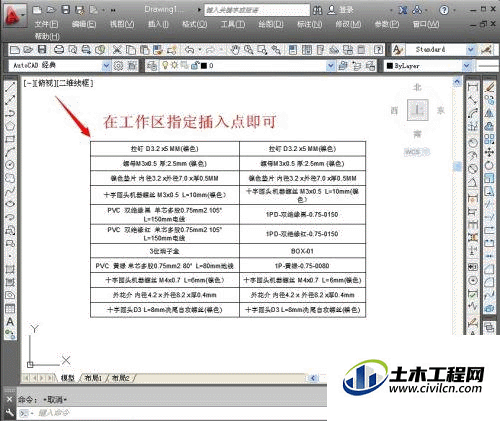Click the Copy objects tool in modify toolbar
Image resolution: width=500 pixels, height=421 pixels.
click(489, 100)
